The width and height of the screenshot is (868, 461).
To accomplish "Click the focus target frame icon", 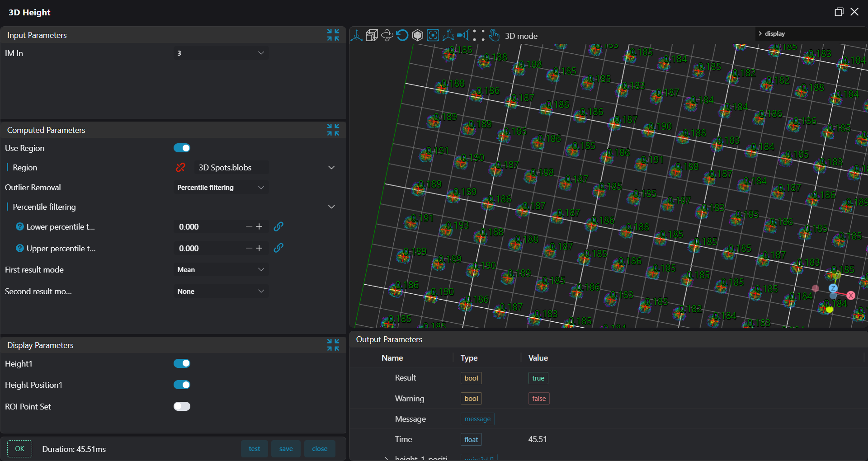I will [433, 35].
